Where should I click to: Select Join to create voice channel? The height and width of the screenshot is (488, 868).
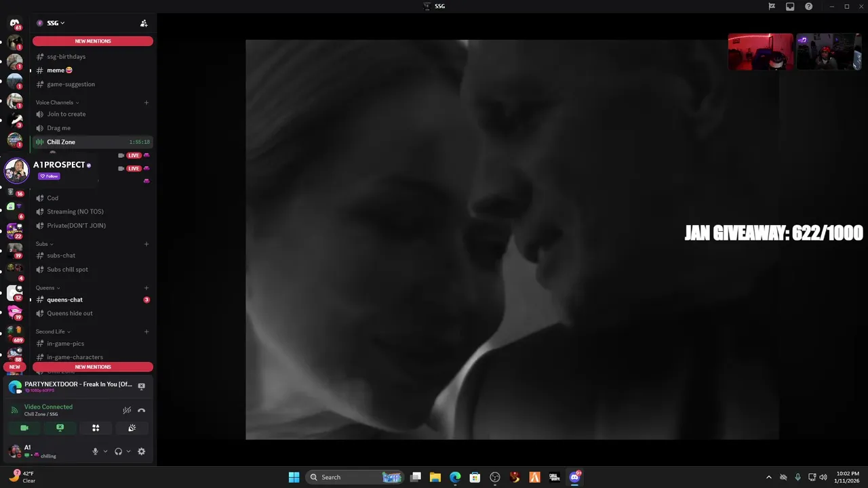pos(92,114)
